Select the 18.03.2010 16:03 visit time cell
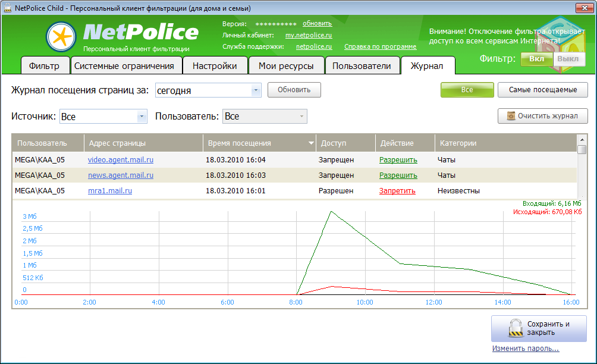 [235, 175]
